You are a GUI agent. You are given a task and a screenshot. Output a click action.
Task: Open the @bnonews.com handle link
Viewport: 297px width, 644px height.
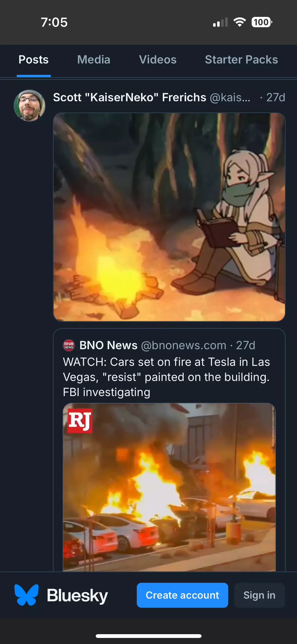184,345
